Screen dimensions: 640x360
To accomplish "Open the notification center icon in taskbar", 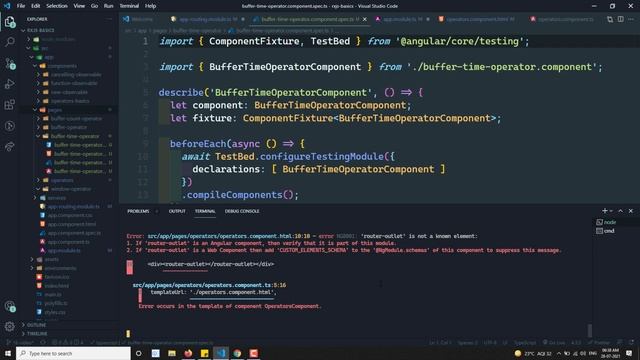I will tap(629, 353).
